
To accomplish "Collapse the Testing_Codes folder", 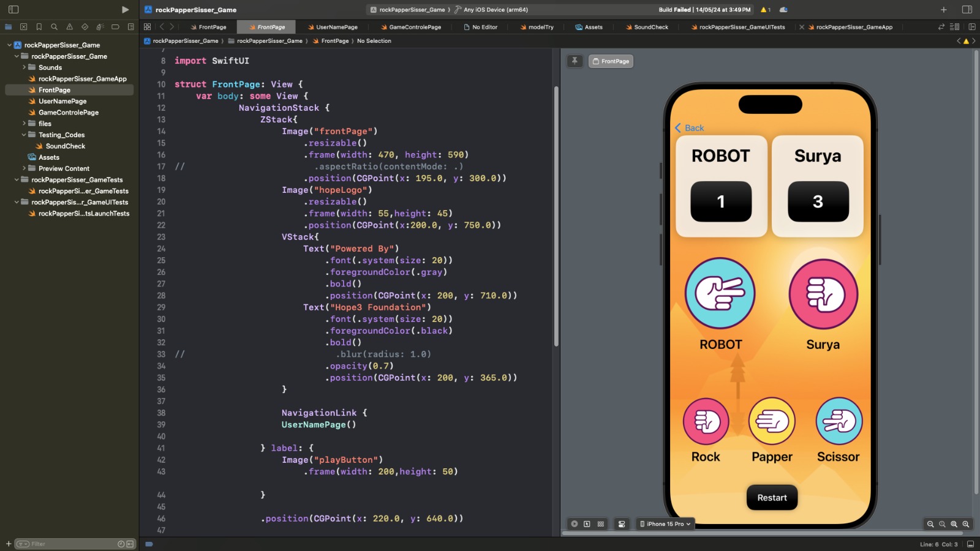I will (24, 135).
